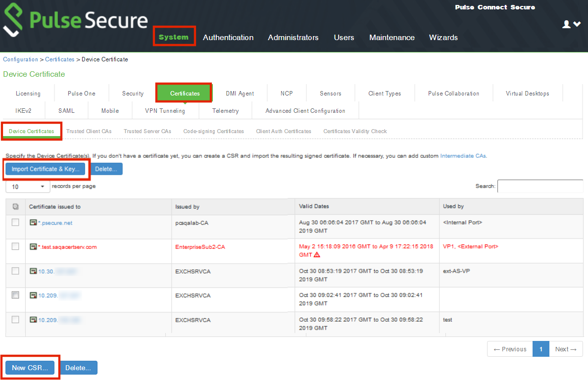Viewport: 588px width, 383px height.
Task: Click Certificates breadcrumb link
Action: pos(59,59)
